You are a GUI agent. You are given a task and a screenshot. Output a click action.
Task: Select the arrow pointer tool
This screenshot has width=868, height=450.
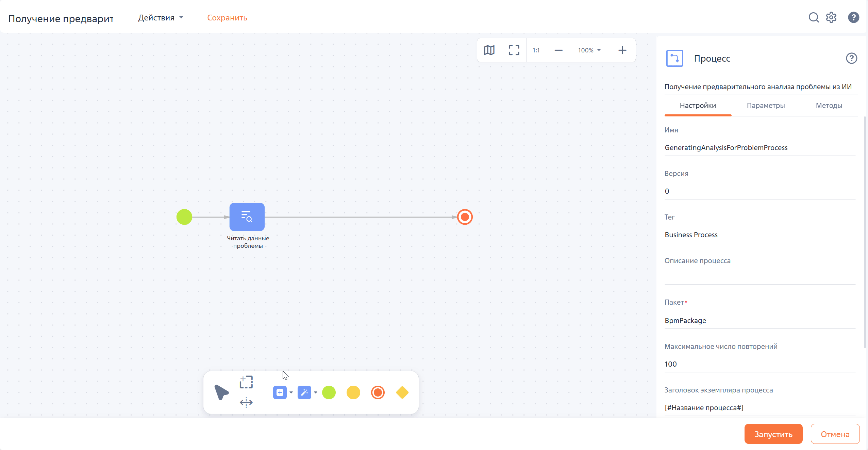coord(221,392)
